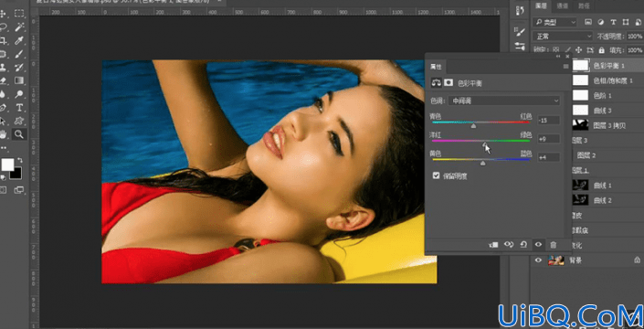Click the background color swatch
Viewport: 644px width, 329px height.
[x=16, y=174]
